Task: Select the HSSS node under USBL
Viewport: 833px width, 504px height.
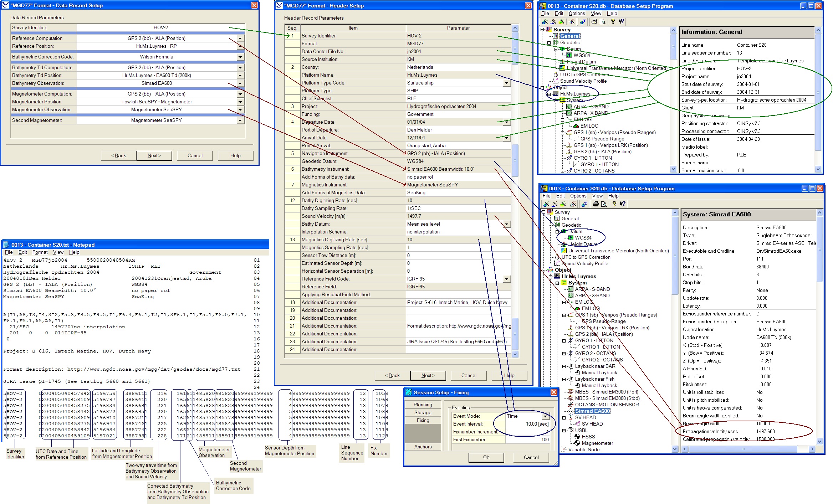Action: tap(588, 437)
